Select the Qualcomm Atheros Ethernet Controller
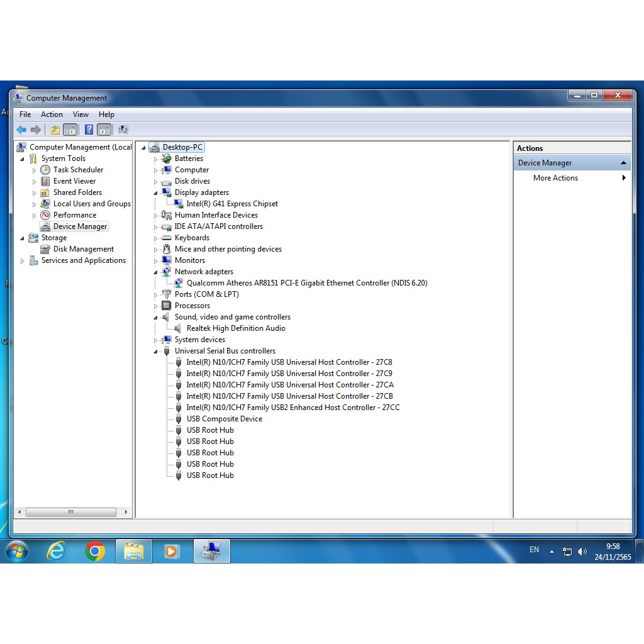 point(307,283)
